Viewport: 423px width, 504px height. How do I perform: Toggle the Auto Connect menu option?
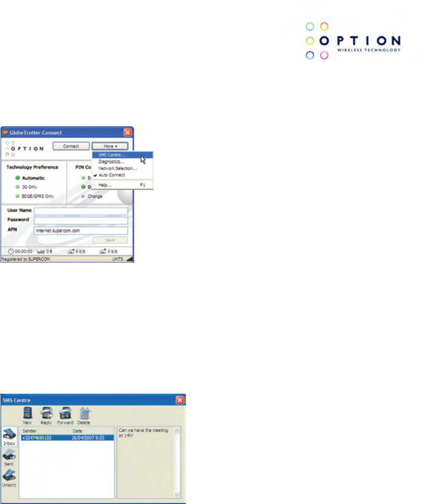(122, 175)
